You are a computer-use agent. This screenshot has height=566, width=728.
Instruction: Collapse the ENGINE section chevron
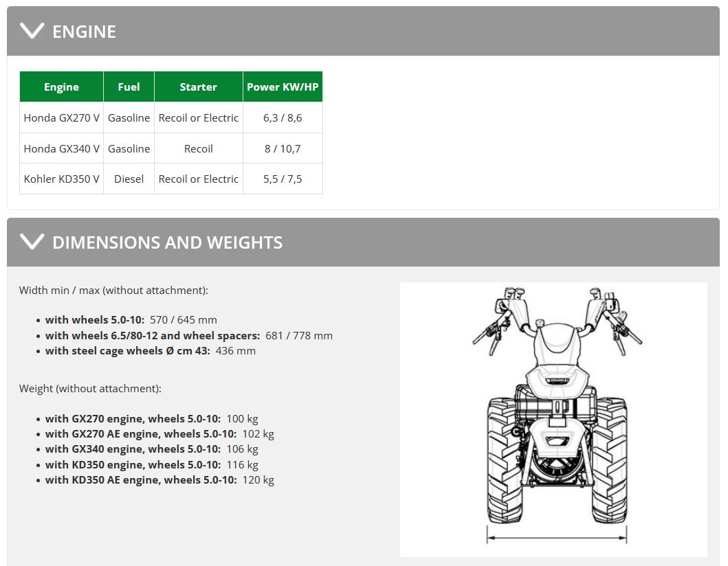click(x=32, y=31)
